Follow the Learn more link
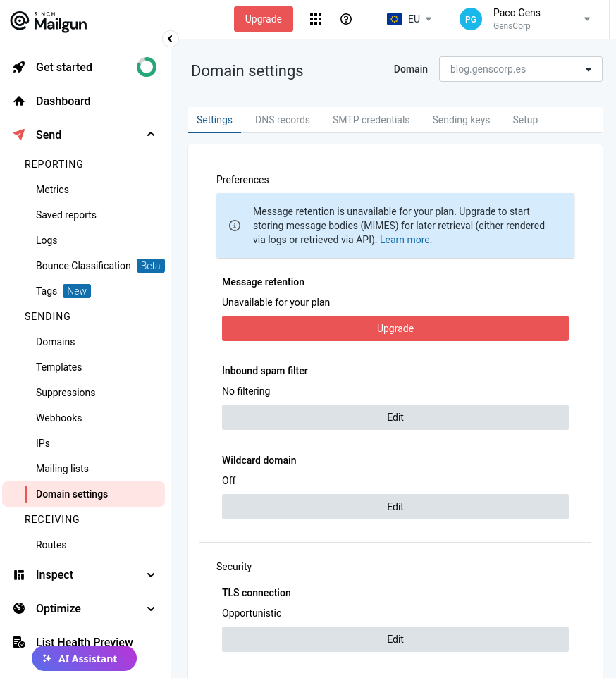616x678 pixels. click(x=406, y=240)
